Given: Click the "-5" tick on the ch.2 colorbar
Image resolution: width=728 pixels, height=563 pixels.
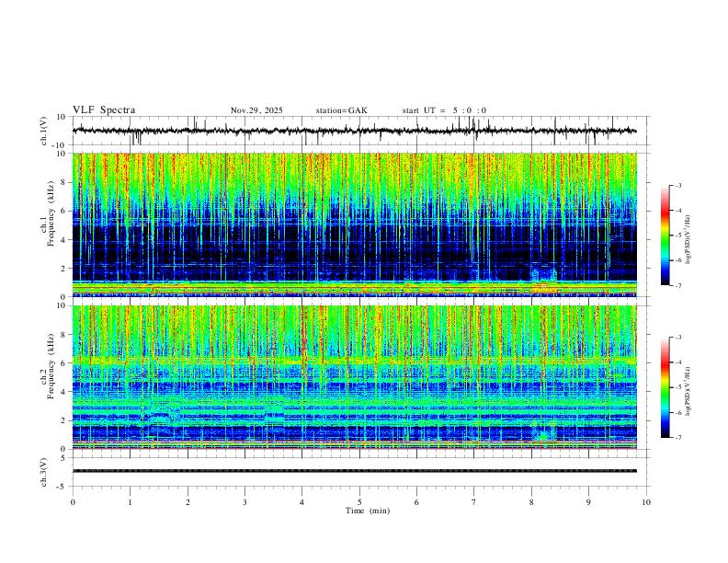Looking at the screenshot, I should (678, 387).
